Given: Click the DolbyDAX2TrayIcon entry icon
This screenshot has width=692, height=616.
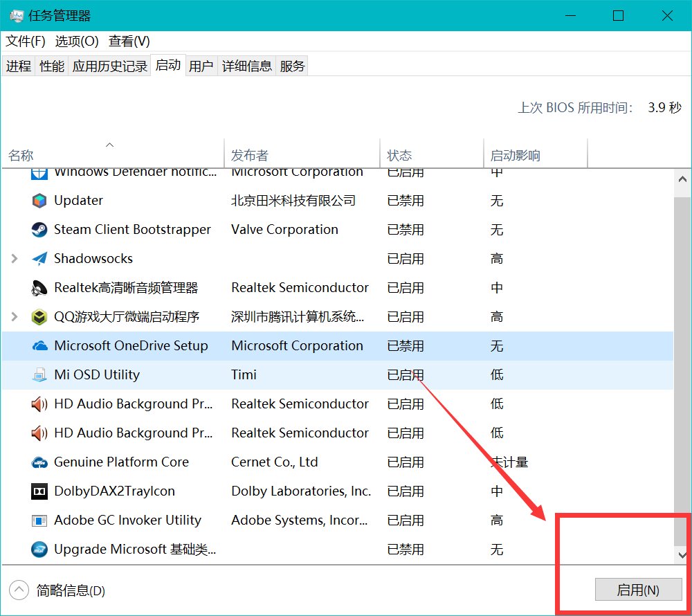Looking at the screenshot, I should 39,491.
